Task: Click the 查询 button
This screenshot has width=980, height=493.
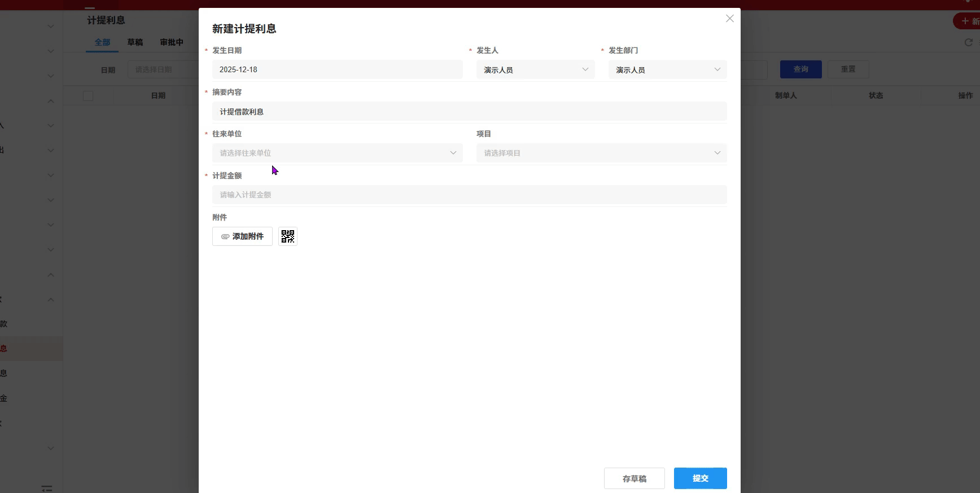Action: point(800,69)
